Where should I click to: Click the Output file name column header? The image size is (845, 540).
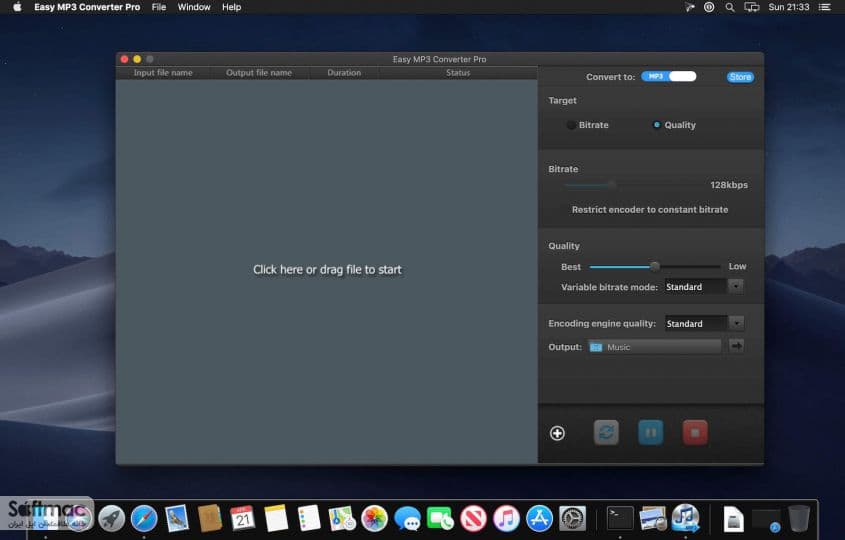(x=259, y=73)
